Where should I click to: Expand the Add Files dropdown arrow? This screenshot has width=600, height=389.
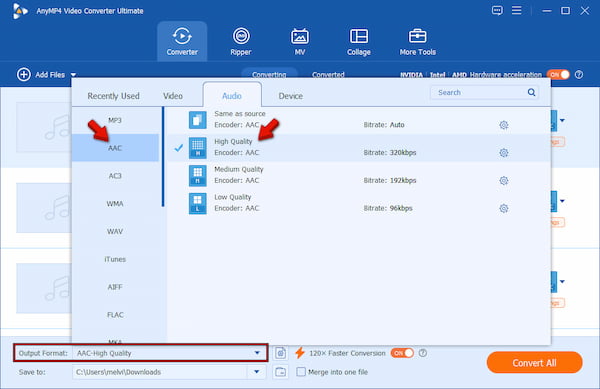click(73, 75)
